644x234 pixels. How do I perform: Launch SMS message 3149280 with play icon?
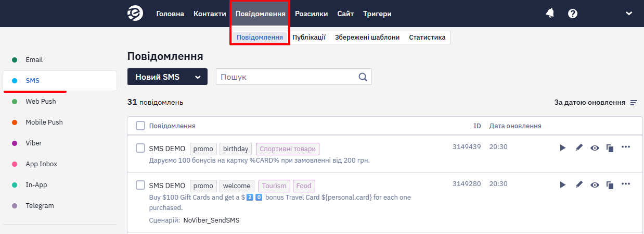point(562,184)
